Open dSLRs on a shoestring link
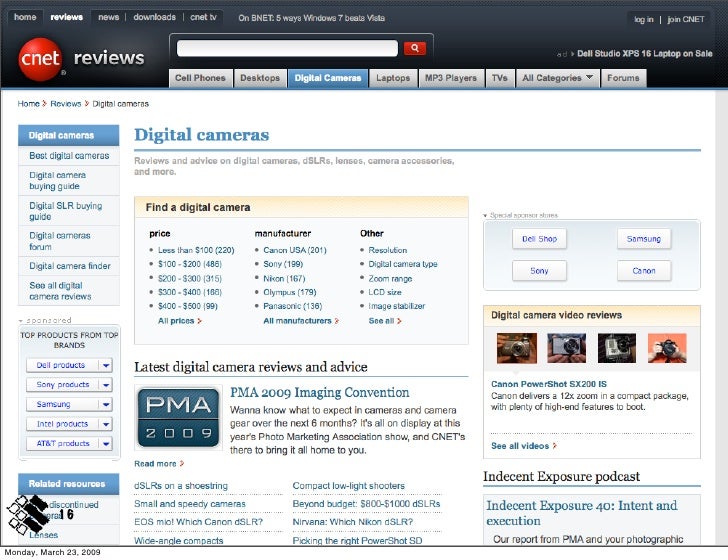 pyautogui.click(x=181, y=486)
